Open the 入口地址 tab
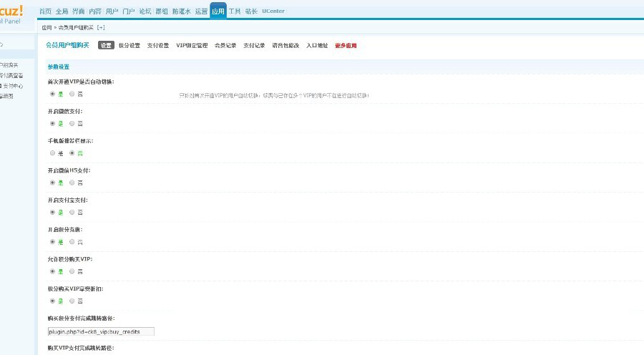This screenshot has width=644, height=355. [317, 45]
